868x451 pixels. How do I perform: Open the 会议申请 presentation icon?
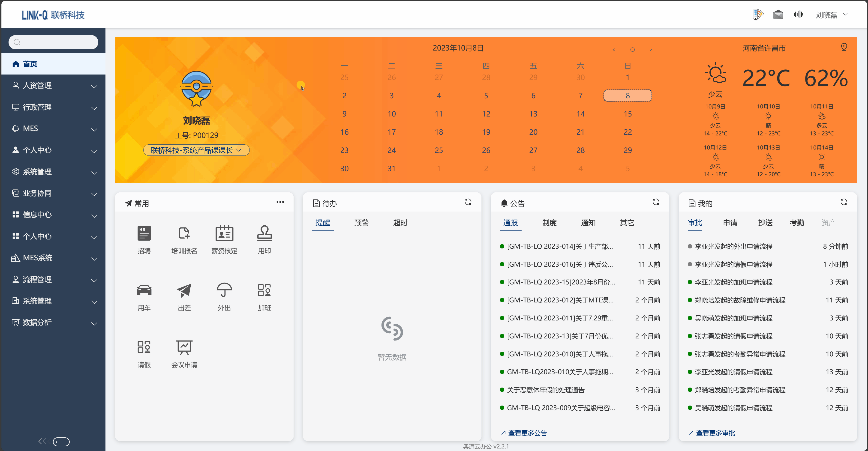coord(184,347)
